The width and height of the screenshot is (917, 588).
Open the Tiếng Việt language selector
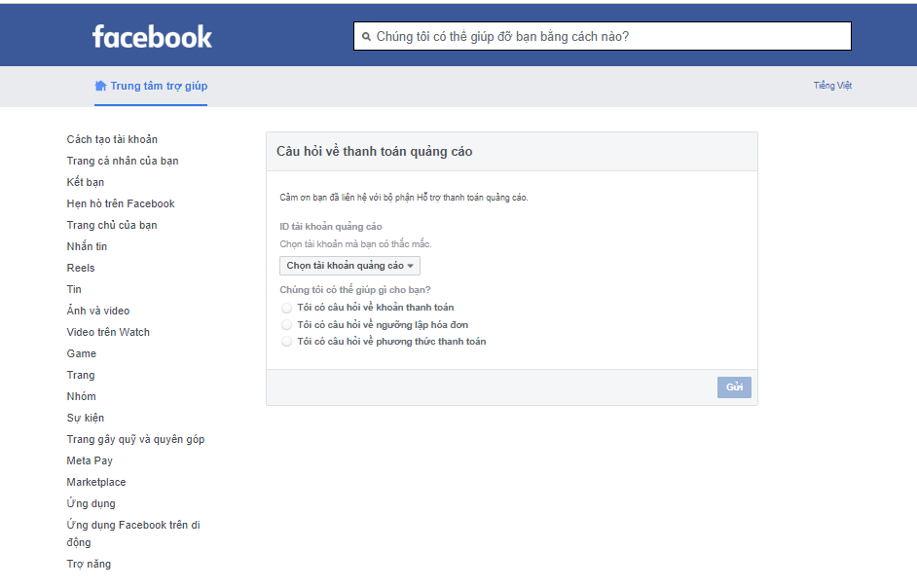pos(832,86)
